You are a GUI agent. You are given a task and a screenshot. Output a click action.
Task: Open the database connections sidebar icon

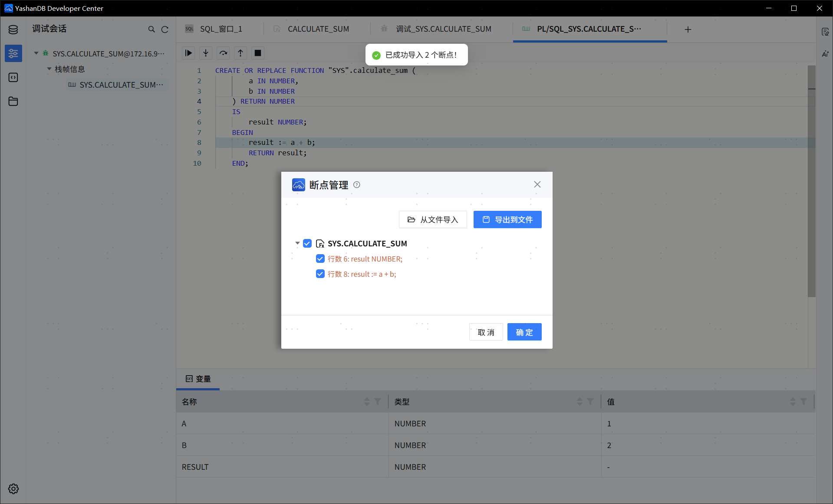[13, 29]
